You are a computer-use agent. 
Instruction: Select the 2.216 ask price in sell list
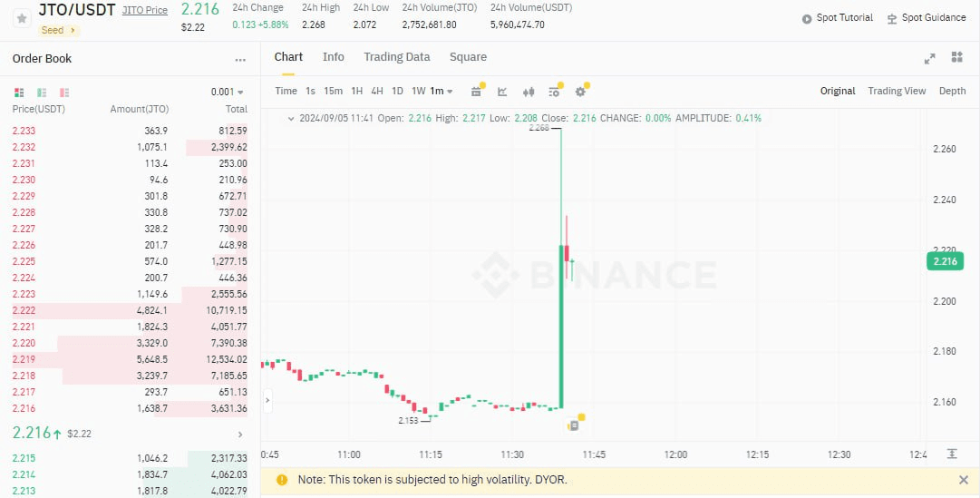(24, 408)
